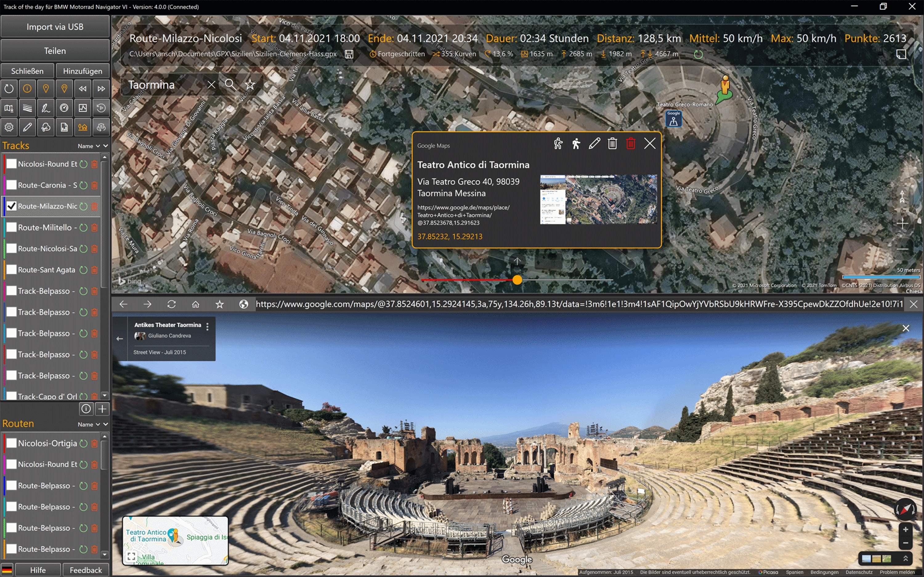The image size is (924, 577).
Task: Uncheck the Route-Milazzo-Nic track checkbox
Action: coord(12,206)
